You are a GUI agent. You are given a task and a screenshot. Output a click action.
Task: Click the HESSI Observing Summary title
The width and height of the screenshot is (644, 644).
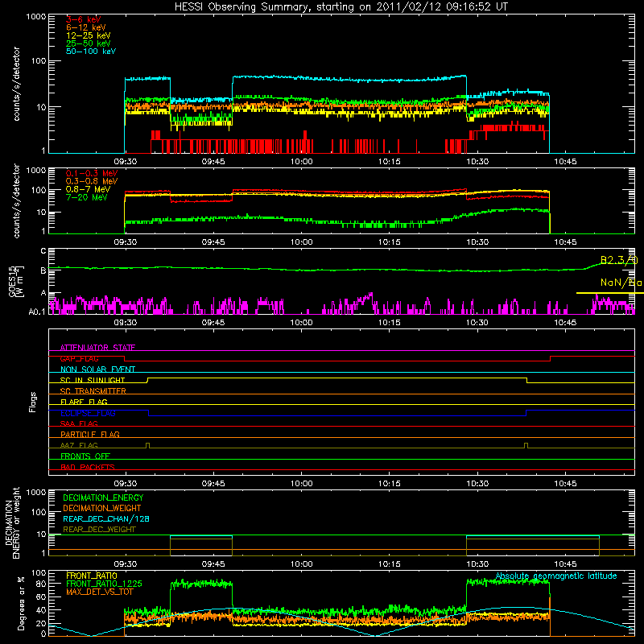(x=341, y=6)
